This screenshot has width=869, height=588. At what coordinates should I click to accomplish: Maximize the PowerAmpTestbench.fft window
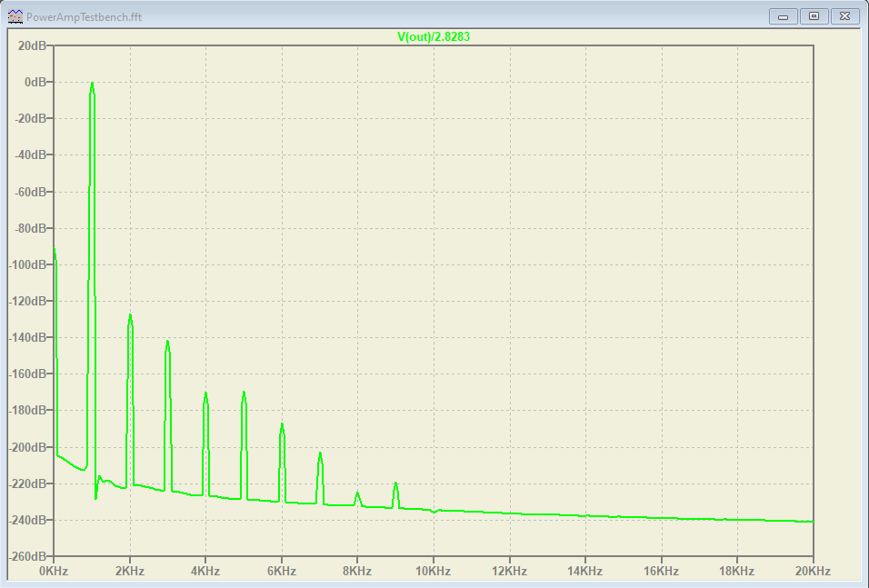(814, 16)
